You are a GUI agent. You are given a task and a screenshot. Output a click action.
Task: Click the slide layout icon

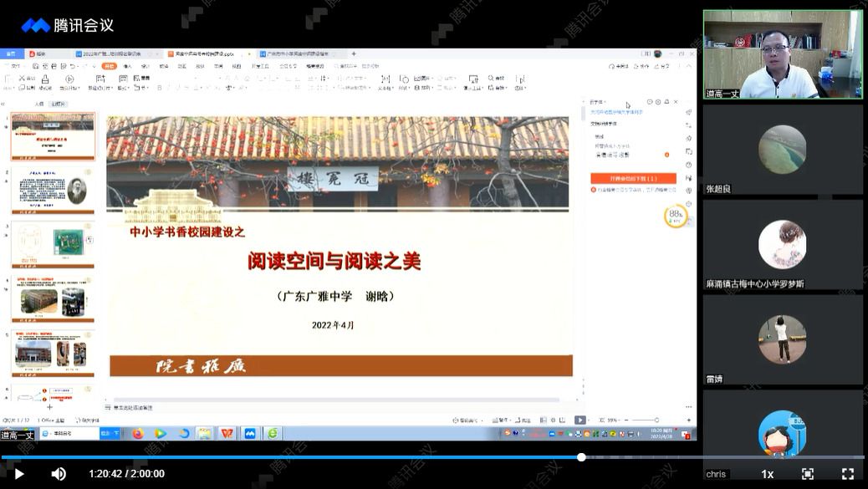click(x=123, y=79)
